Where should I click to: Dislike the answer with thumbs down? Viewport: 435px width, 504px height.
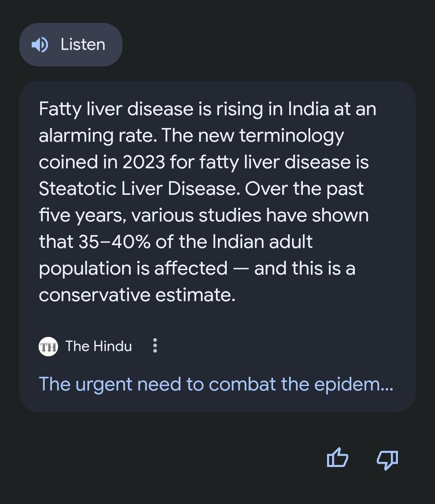387,459
